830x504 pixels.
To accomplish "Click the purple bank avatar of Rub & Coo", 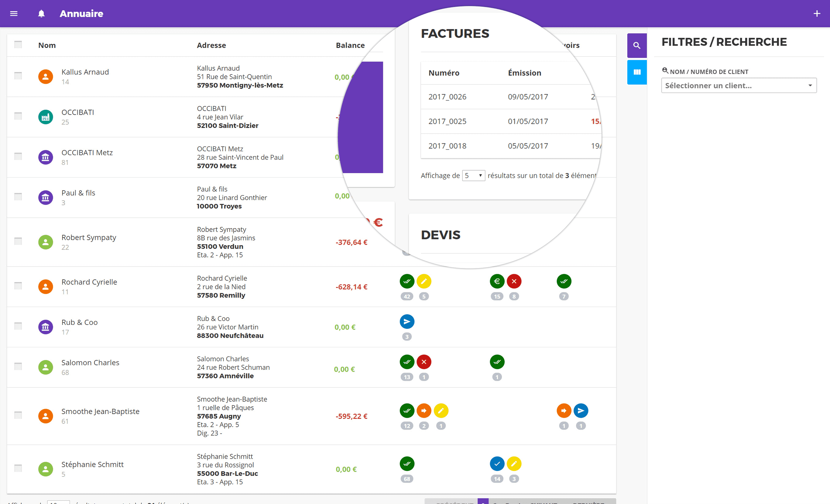I will 46,327.
